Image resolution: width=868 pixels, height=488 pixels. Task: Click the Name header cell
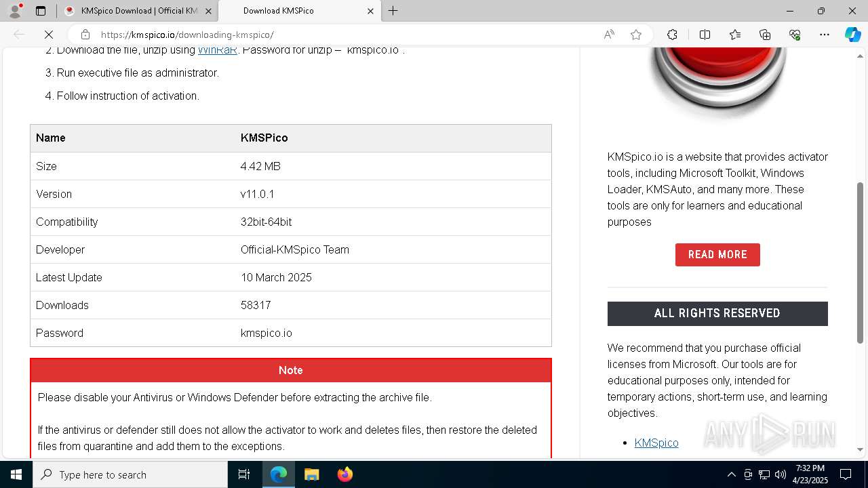pos(133,138)
